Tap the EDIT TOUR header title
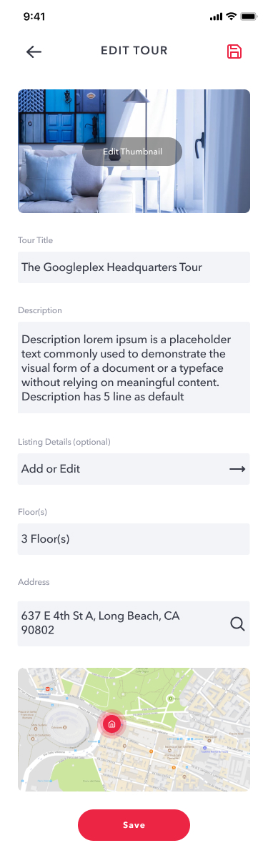The width and height of the screenshot is (268, 868). [x=134, y=51]
